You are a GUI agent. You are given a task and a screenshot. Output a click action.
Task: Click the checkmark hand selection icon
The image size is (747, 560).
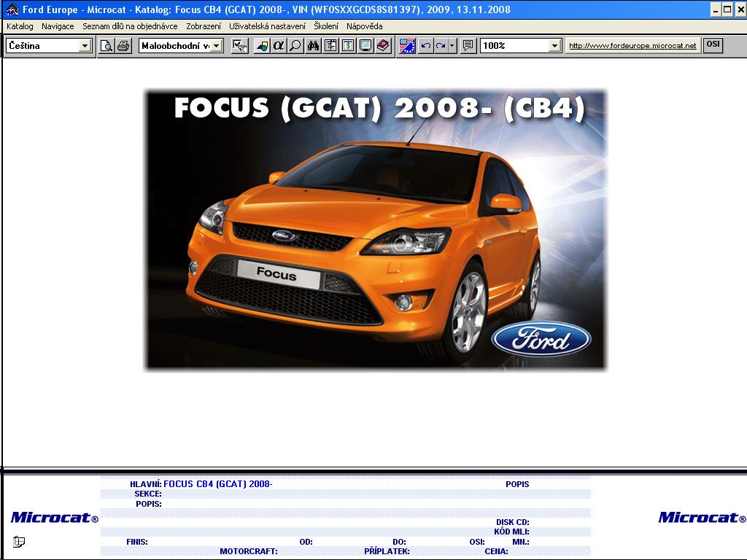(239, 46)
